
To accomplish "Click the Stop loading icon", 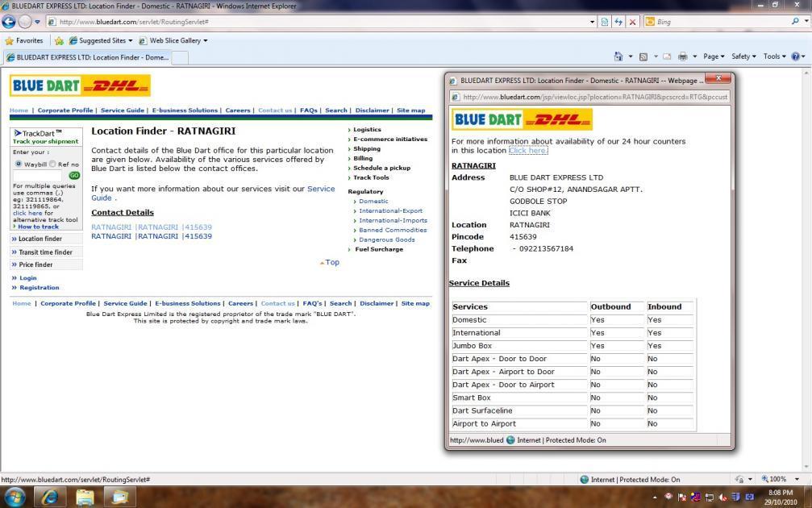I will (x=632, y=22).
